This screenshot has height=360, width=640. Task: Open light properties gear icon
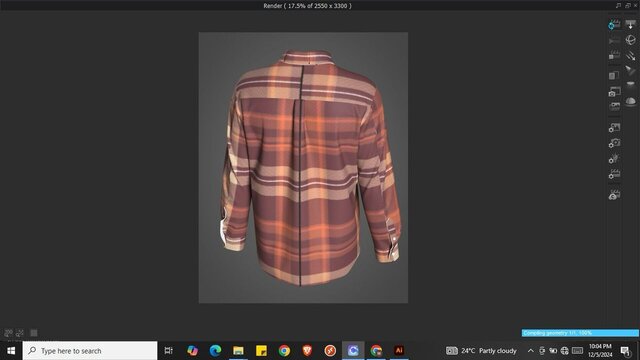(x=614, y=159)
